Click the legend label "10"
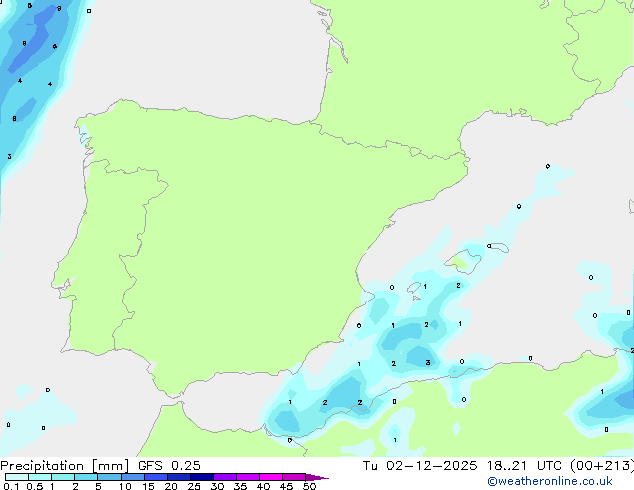Screen dimensions: 634x490 pyautogui.click(x=125, y=486)
